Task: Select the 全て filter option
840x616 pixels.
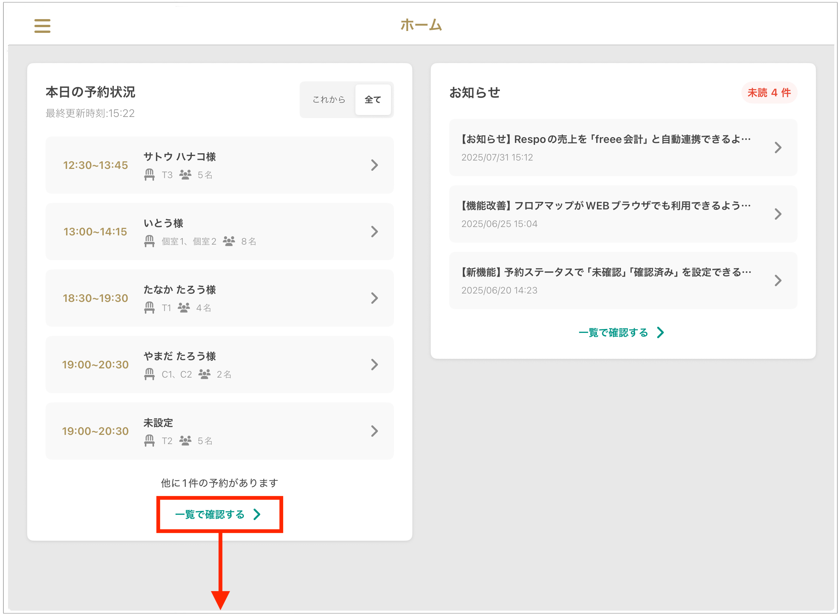Action: tap(373, 100)
